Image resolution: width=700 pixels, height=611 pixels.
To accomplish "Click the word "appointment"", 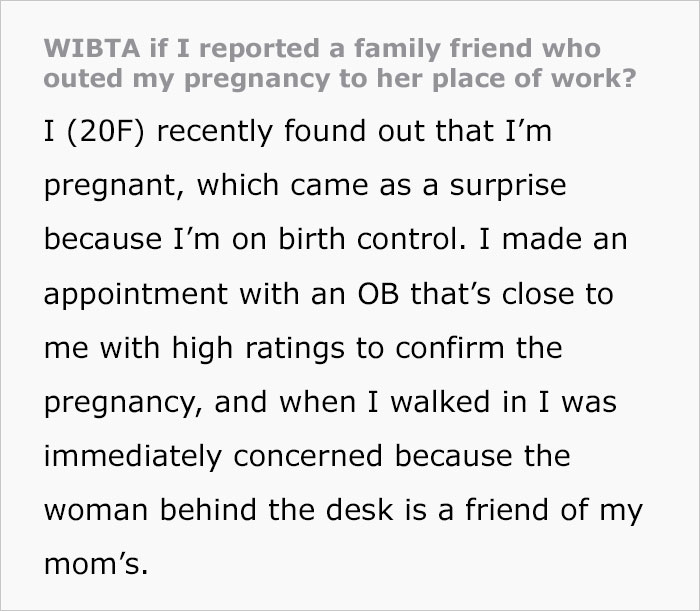I will click(128, 297).
